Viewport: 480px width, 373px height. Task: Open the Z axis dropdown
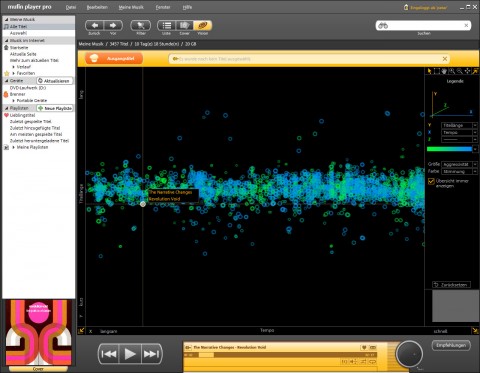tap(459, 139)
